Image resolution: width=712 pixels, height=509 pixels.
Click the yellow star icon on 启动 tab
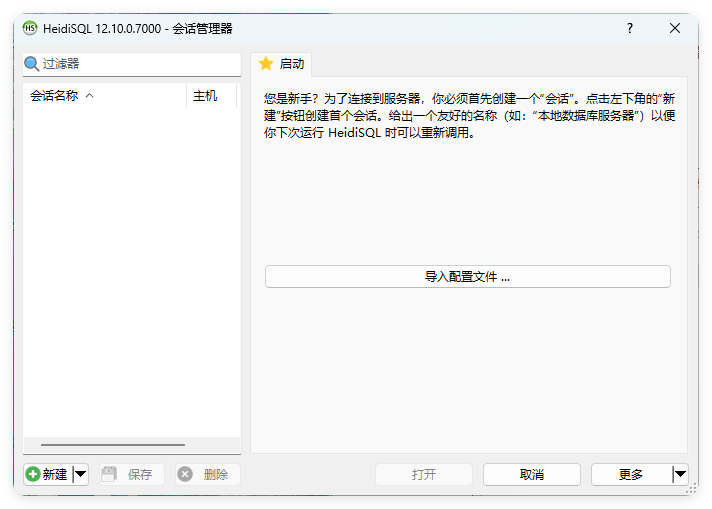point(266,64)
